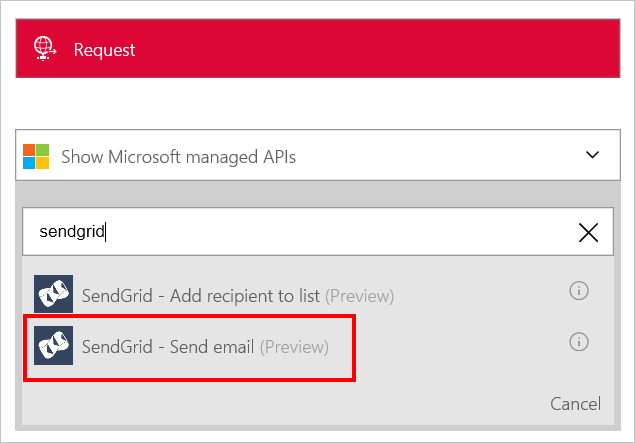
Task: Select the red Request trigger card header
Action: [x=318, y=48]
